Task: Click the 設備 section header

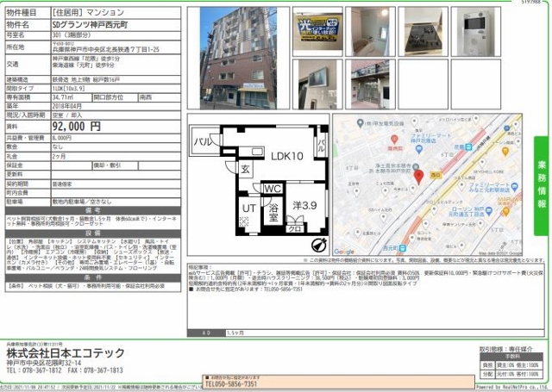Action: tap(93, 233)
